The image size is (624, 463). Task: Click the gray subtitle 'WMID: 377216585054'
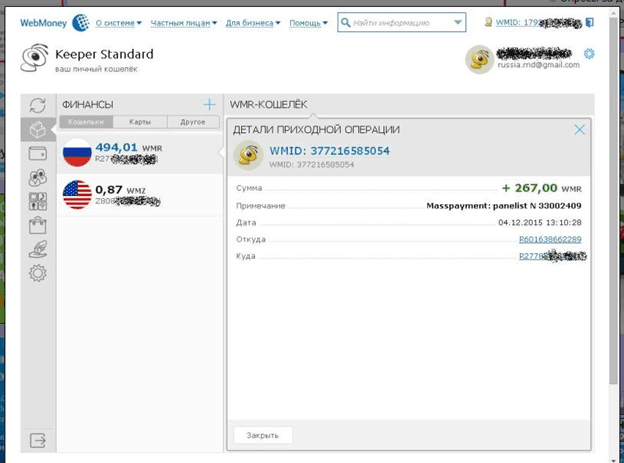(312, 164)
